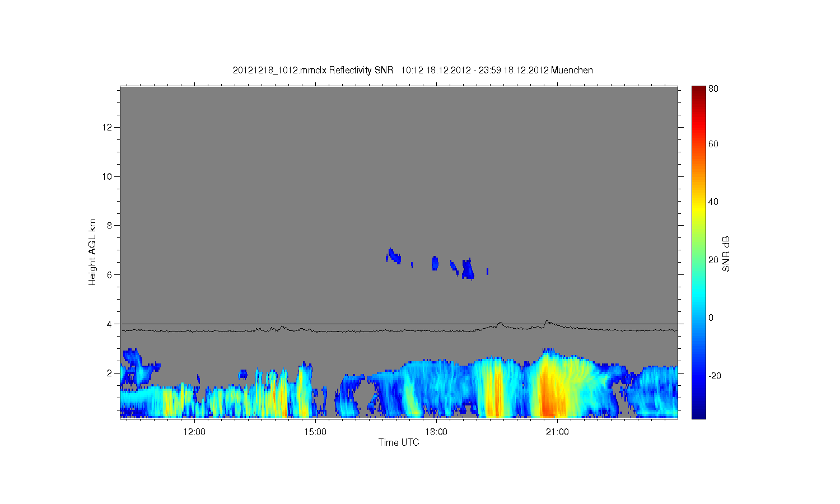Click the 15:00 time tick label
The image size is (840, 504).
[x=315, y=432]
